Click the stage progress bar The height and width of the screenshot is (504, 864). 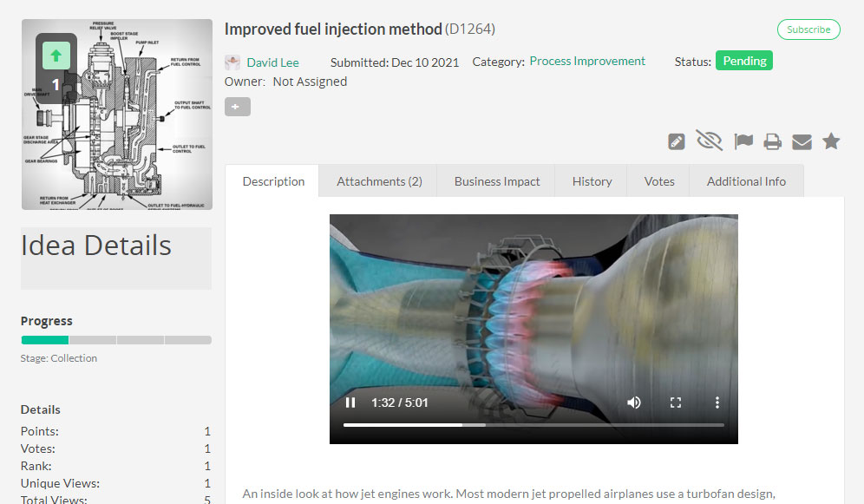click(116, 340)
